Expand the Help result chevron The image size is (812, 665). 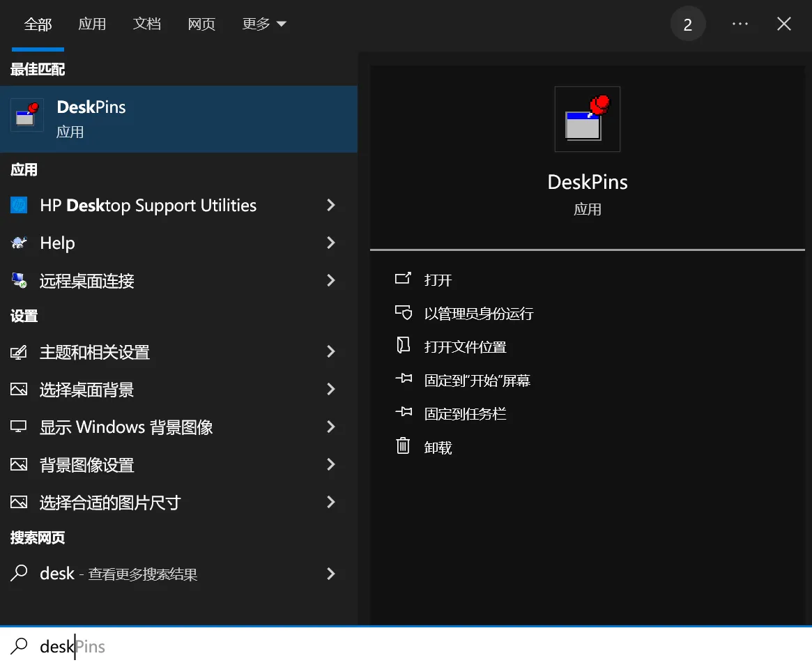click(331, 243)
